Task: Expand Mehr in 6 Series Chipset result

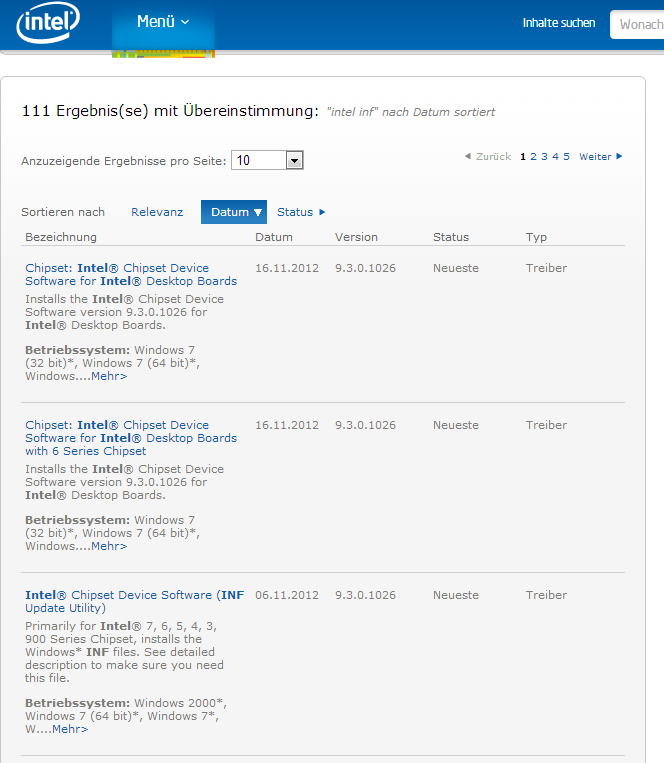Action: (x=109, y=546)
